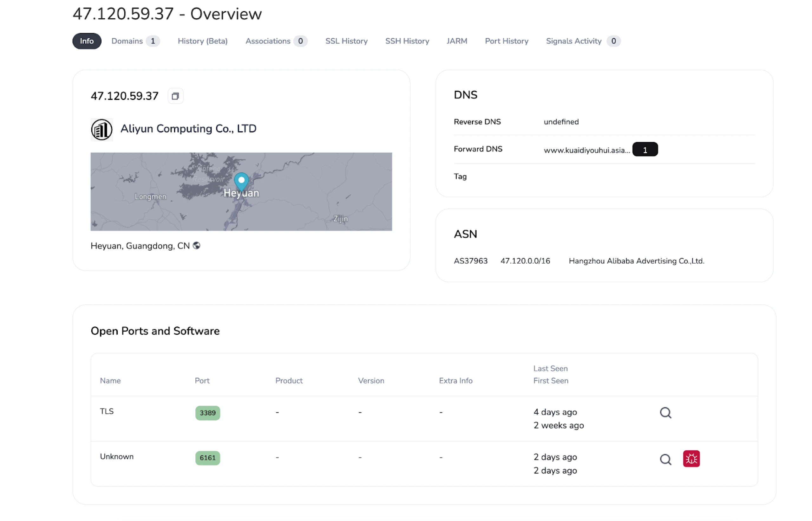Click the Aliyun Computing Co., LTD name
Image resolution: width=812 pixels, height=521 pixels.
click(x=189, y=129)
